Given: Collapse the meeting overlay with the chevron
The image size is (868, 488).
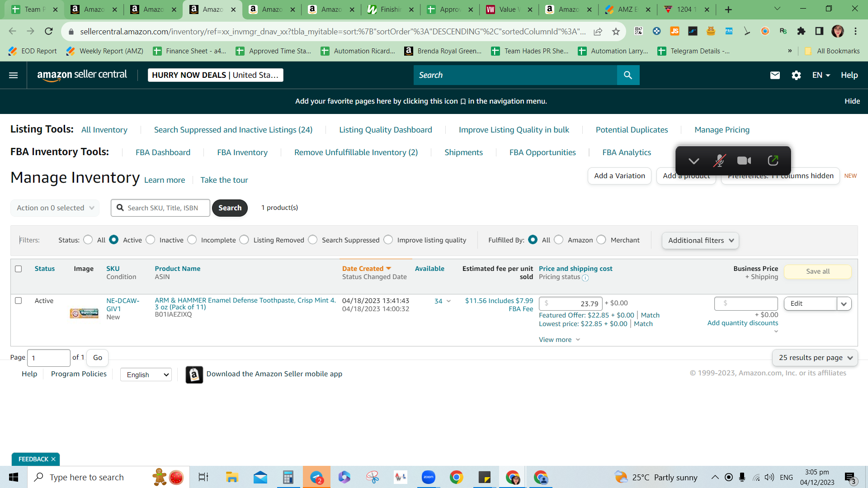Looking at the screenshot, I should point(693,161).
